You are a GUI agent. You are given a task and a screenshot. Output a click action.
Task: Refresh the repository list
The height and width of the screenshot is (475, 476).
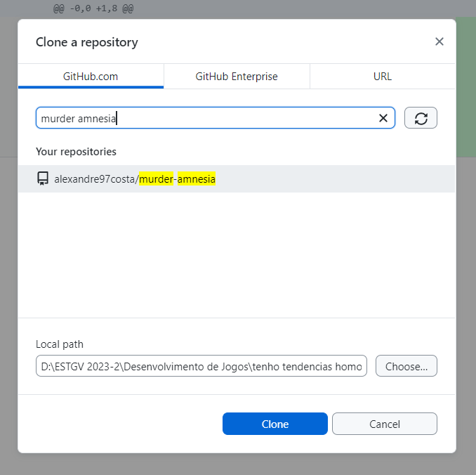[421, 118]
